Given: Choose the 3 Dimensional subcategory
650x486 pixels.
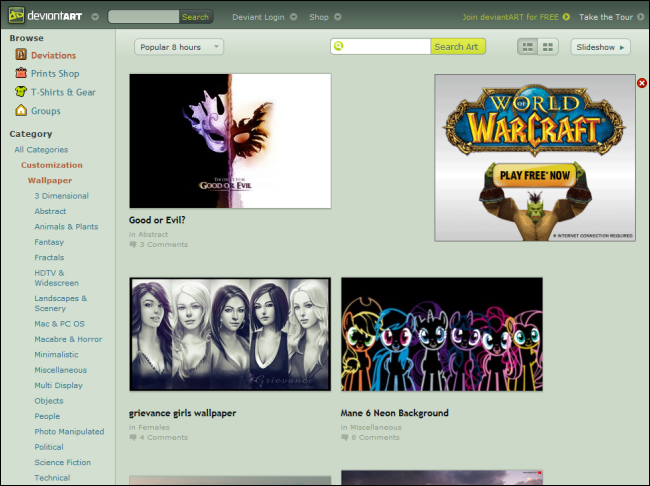Looking at the screenshot, I should [x=61, y=196].
